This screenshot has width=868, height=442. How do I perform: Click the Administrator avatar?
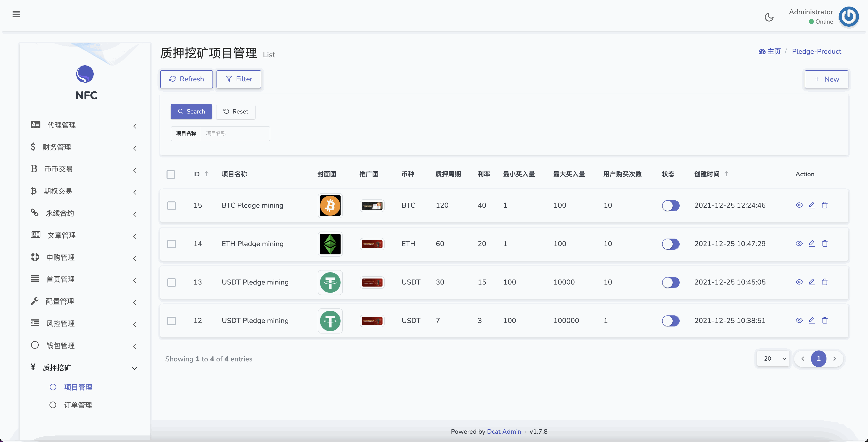[x=849, y=17]
